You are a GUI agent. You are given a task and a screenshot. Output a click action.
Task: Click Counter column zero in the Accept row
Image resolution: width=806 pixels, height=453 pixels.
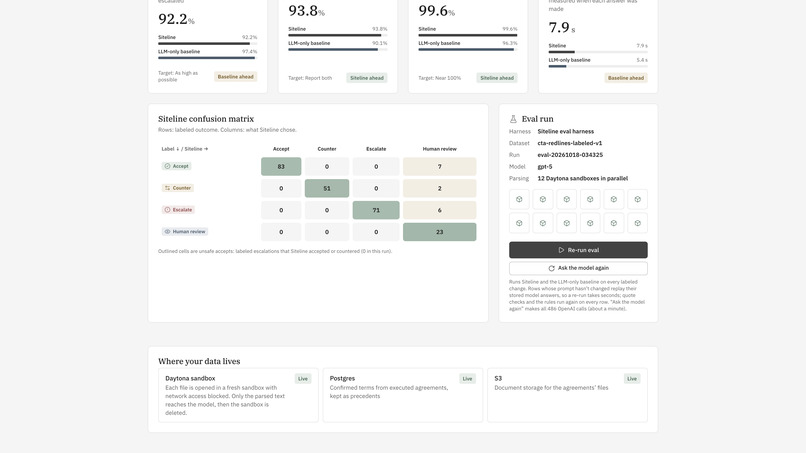[327, 167]
